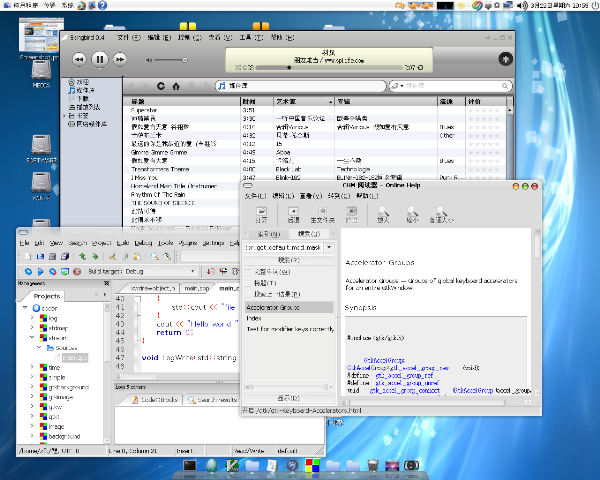Image resolution: width=600 pixels, height=480 pixels.
Task: Open the Project menu in Code::Blocks
Action: (101, 243)
